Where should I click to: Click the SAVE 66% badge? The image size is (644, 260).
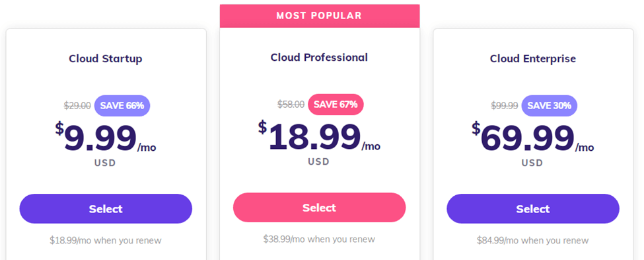tap(122, 106)
